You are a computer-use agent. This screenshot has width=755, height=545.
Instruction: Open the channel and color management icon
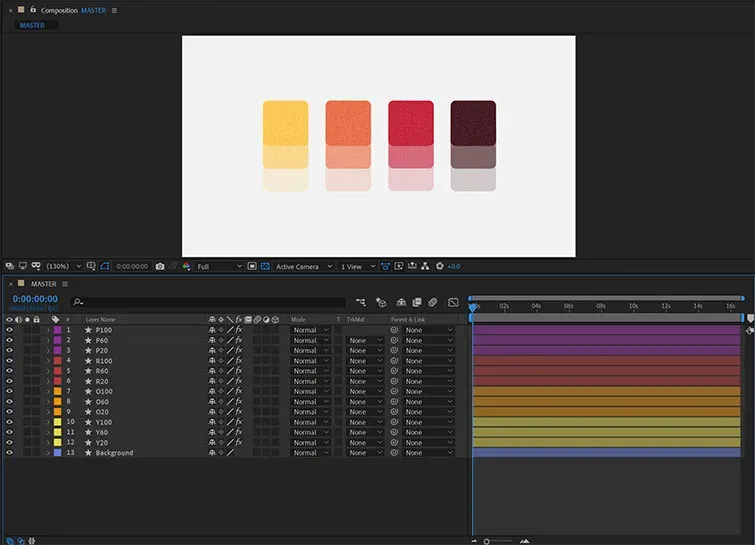point(186,266)
